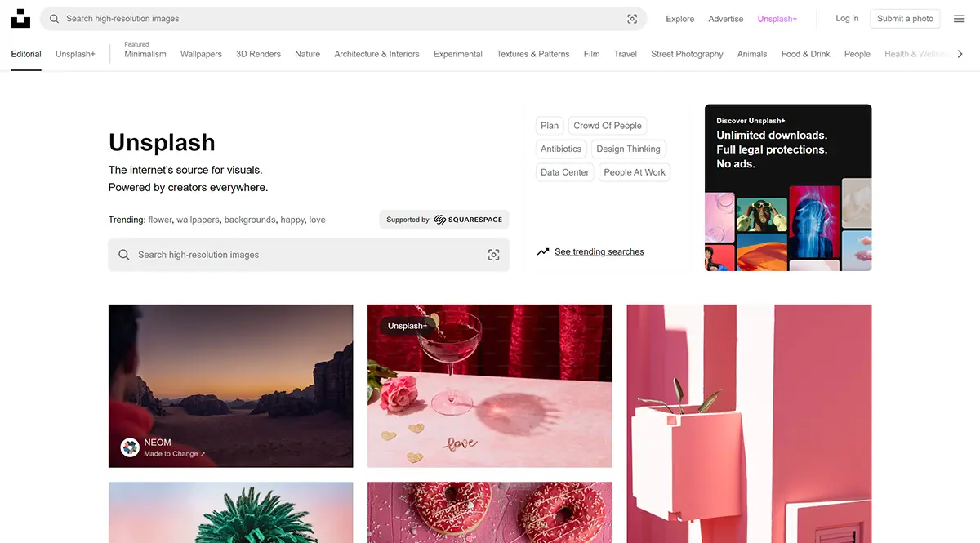Viewport: 980px width, 543px height.
Task: Click trending term love
Action: tap(317, 220)
